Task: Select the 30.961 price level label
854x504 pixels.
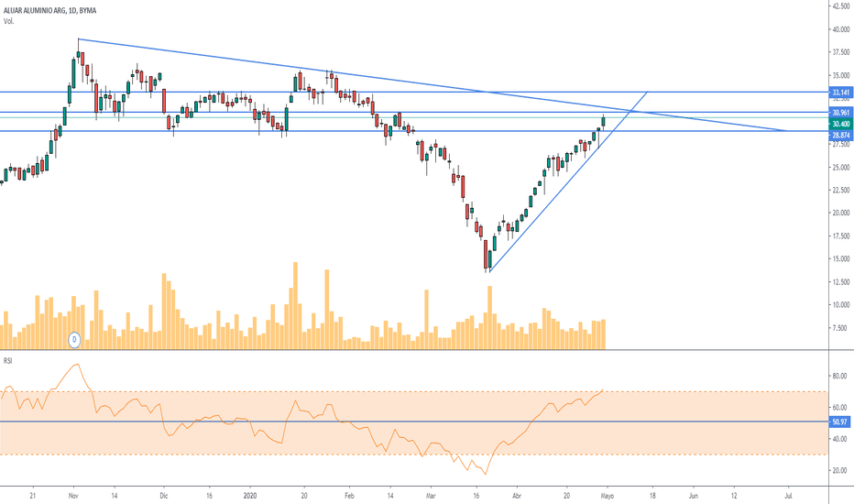Action: pyautogui.click(x=841, y=113)
